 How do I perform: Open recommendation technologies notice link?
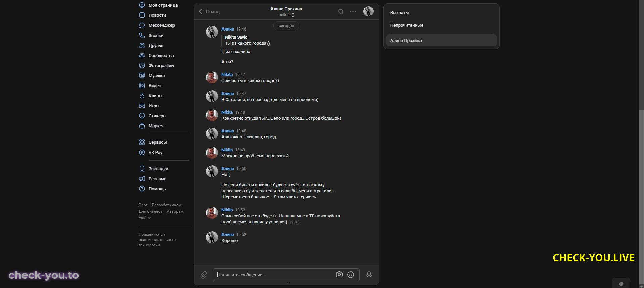coord(157,240)
